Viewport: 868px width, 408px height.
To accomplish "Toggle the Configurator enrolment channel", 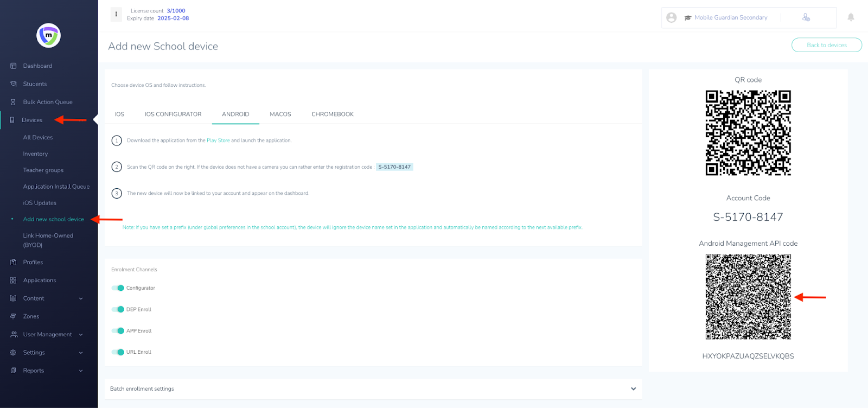I will click(118, 288).
